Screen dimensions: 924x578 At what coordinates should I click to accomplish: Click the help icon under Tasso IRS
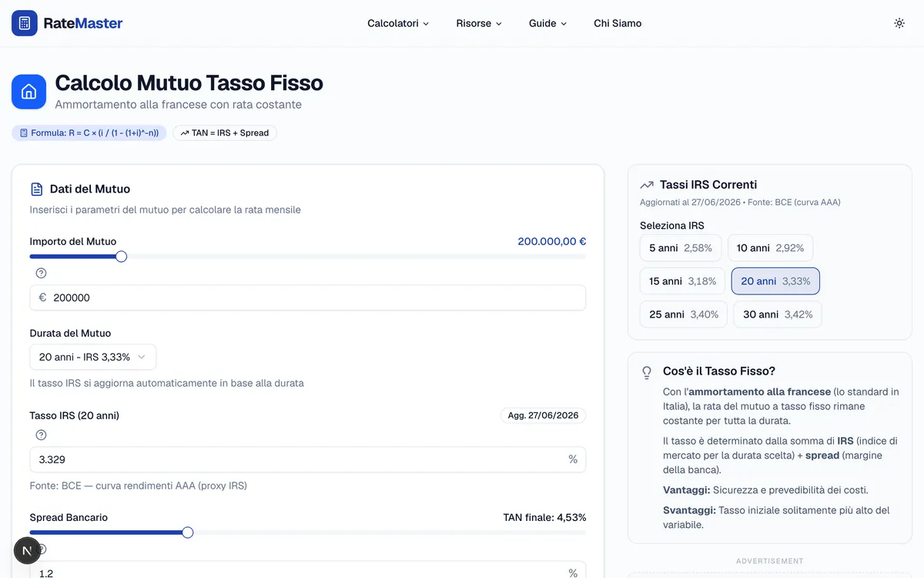point(42,435)
